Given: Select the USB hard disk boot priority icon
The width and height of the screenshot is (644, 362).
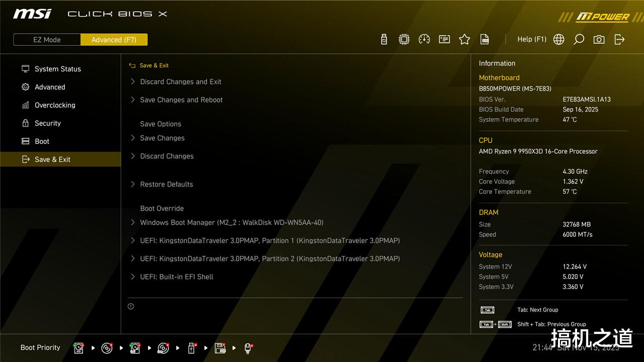Looking at the screenshot, I should coord(135,347).
